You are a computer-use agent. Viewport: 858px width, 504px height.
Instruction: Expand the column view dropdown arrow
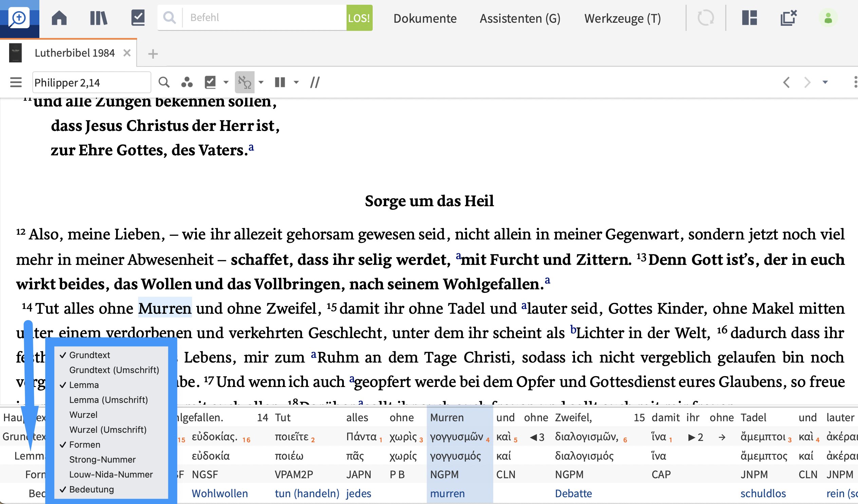click(296, 82)
